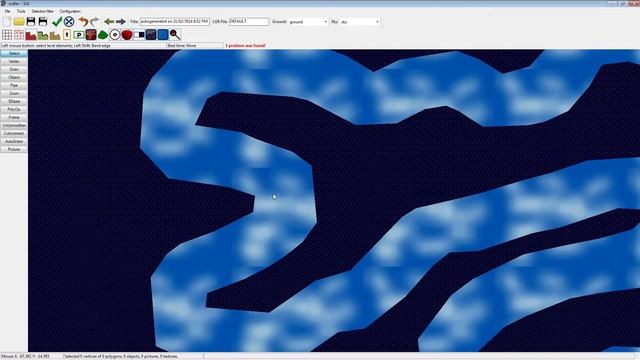
Task: Click the bright blue sky texture icon
Action: tap(163, 35)
